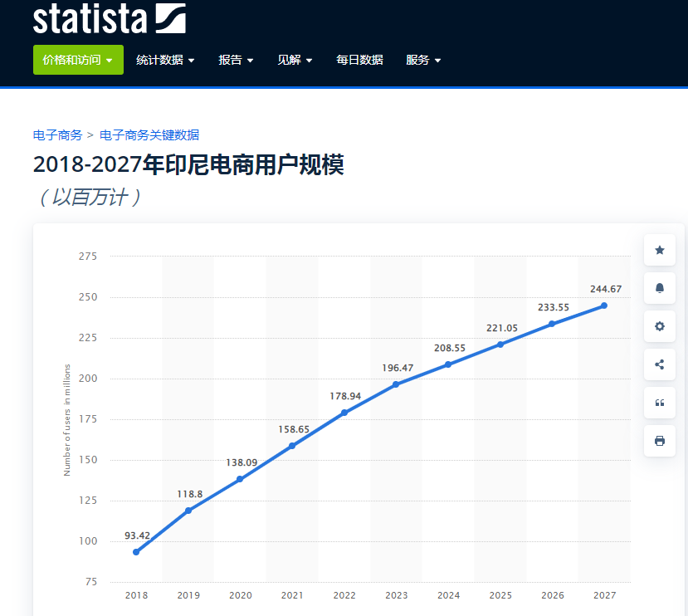Click the 电子商务关键数据 breadcrumb link
The image size is (688, 616).
pos(149,135)
